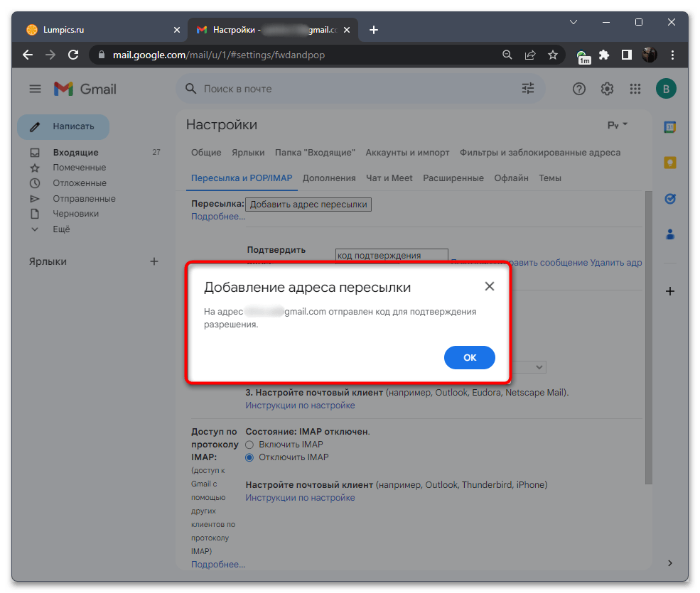Switch to Расширенные tab
This screenshot has width=700, height=593.
pyautogui.click(x=453, y=178)
